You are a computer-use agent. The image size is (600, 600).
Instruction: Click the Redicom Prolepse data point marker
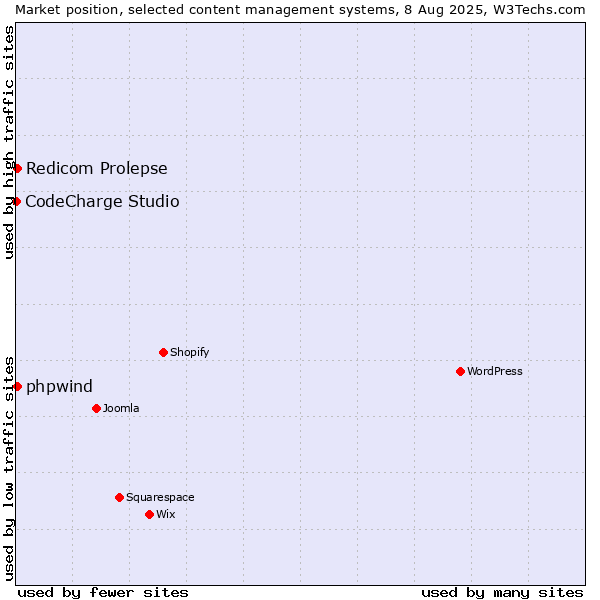pos(18,168)
